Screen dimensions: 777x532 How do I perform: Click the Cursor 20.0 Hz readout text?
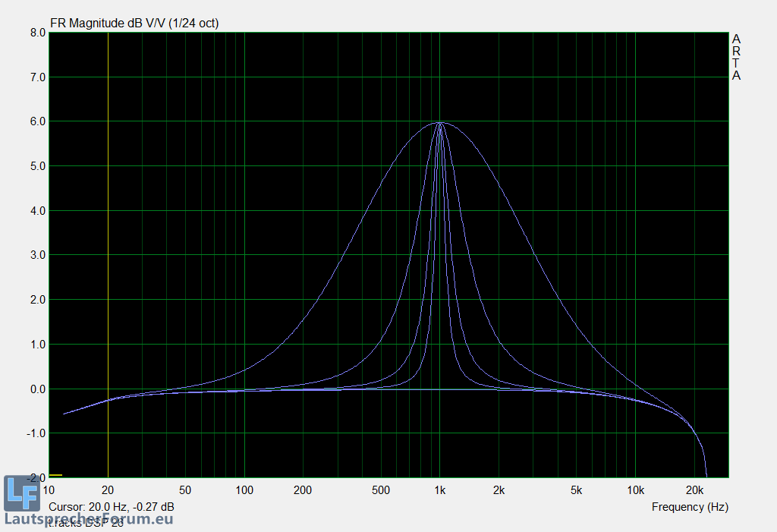[x=111, y=506]
